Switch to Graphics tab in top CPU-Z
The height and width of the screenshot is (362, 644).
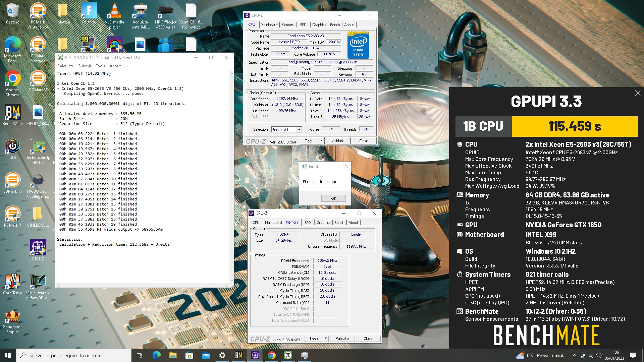coord(319,25)
